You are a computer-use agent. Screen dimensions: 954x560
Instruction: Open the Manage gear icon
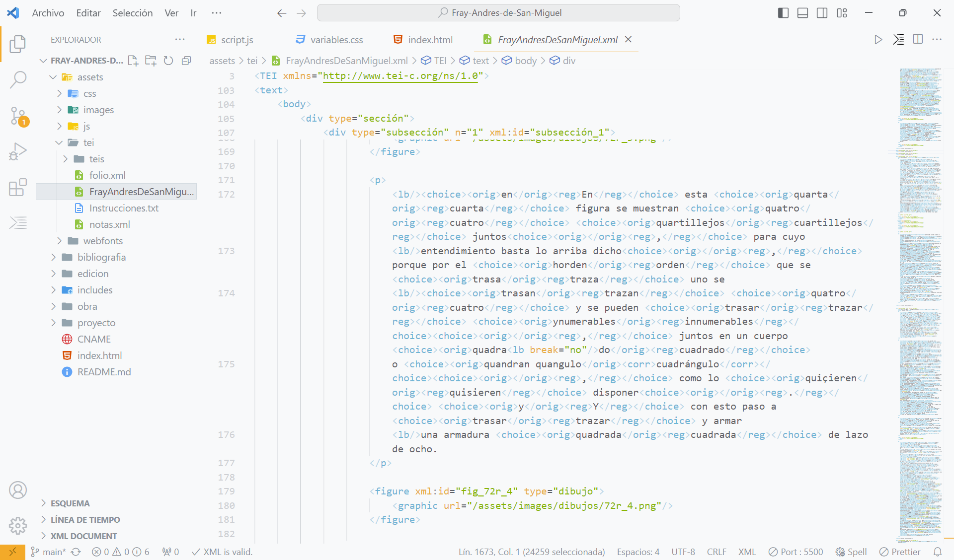click(x=17, y=525)
